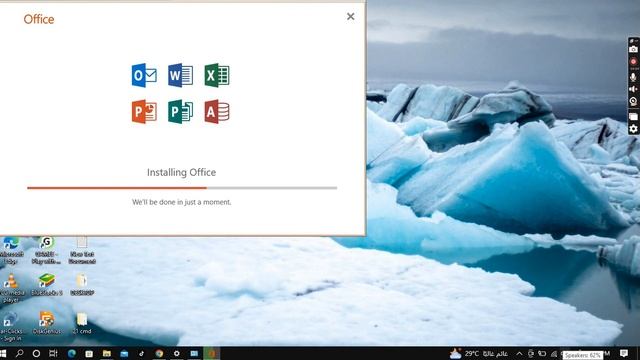This screenshot has width=640, height=360.
Task: Click the network signal tray icon
Action: (x=554, y=353)
